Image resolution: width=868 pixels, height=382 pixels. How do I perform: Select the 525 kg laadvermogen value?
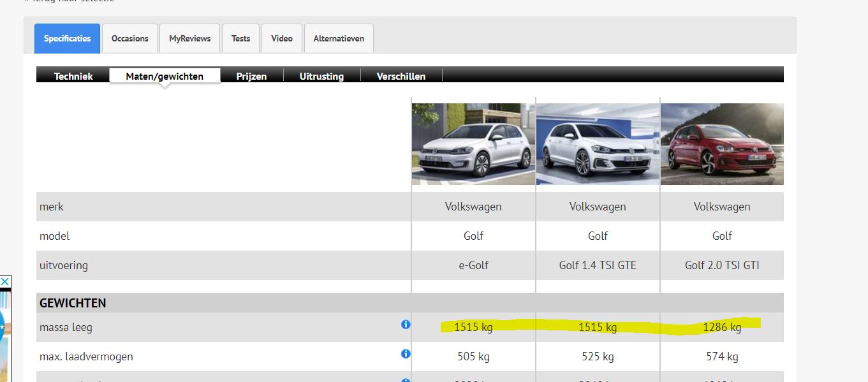(x=598, y=357)
